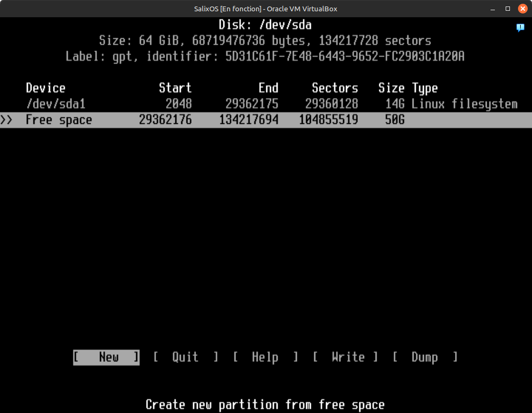Image resolution: width=532 pixels, height=413 pixels.
Task: Open the Help menu option
Action: tap(265, 357)
